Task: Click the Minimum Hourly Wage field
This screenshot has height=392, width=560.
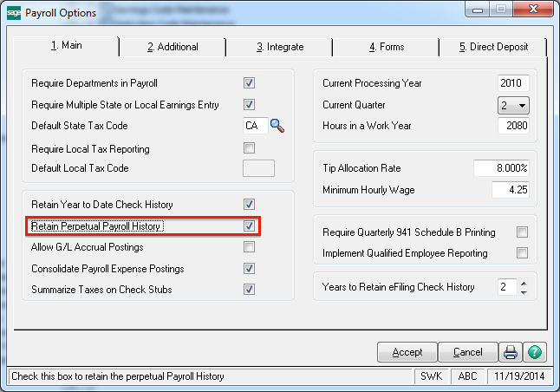Action: [510, 189]
